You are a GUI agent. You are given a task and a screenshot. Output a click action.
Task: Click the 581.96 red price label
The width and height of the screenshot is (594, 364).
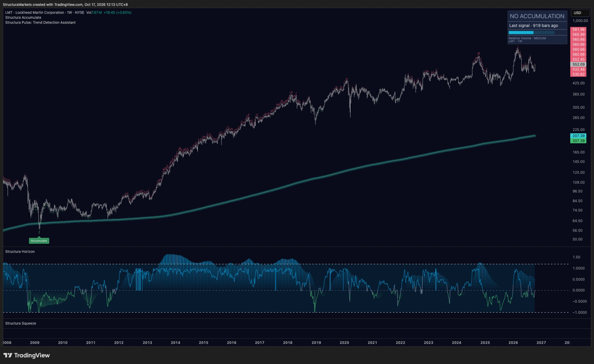click(x=578, y=30)
